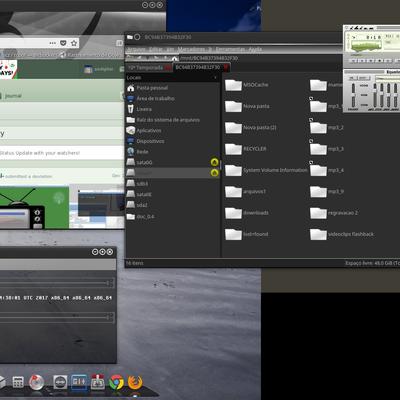Toggle the Firefox sidebar button
Image resolution: width=400 pixels, height=400 pixels.
(x=120, y=43)
